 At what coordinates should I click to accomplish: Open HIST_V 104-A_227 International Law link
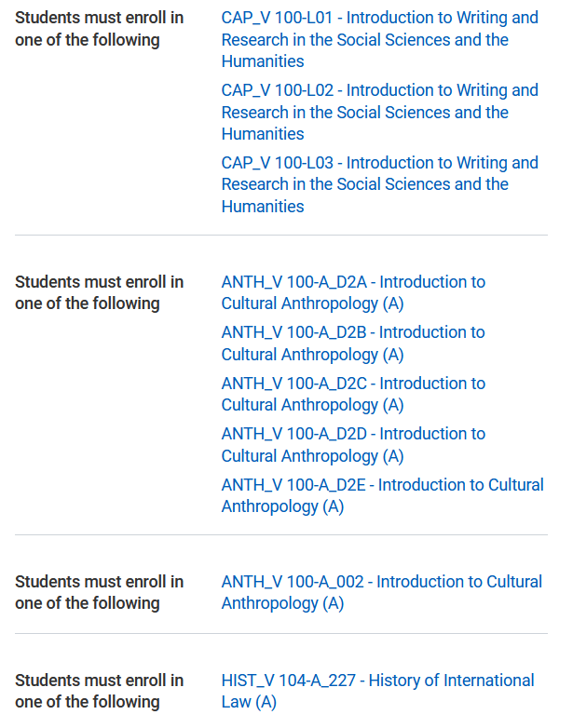tap(378, 691)
